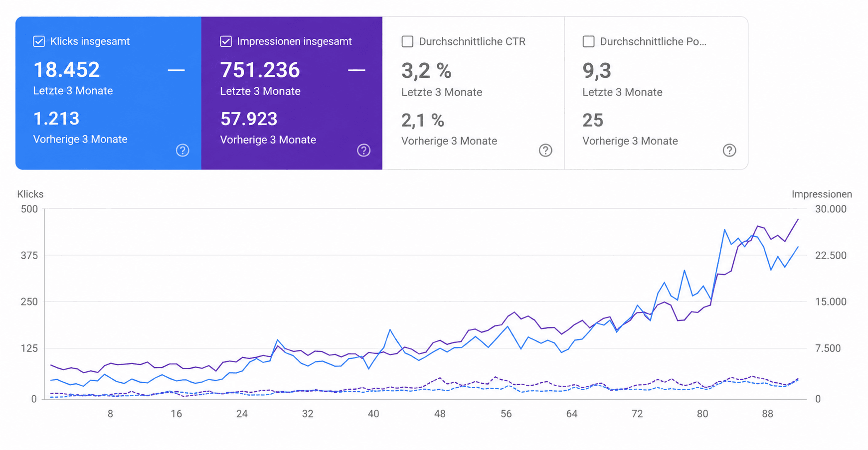This screenshot has height=450, width=868.
Task: Click the 15.000 label on Impressionen axis
Action: pos(831,302)
